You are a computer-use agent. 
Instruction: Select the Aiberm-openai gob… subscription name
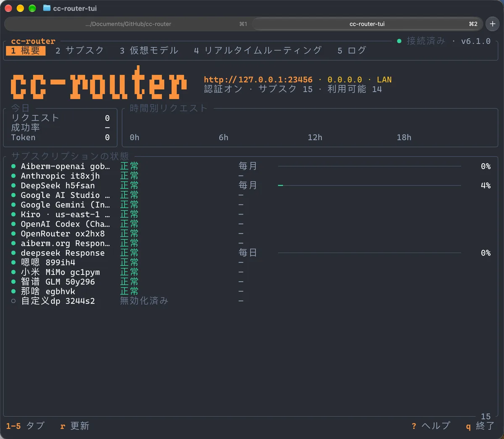(x=66, y=166)
